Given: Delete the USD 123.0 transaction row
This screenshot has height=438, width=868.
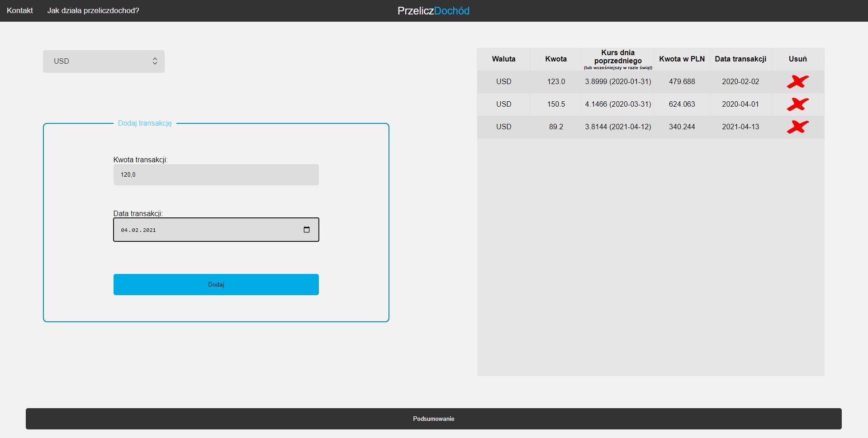Looking at the screenshot, I should click(x=798, y=82).
